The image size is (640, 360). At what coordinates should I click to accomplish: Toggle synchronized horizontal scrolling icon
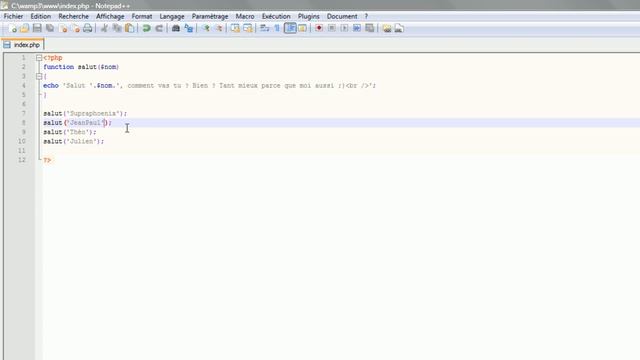pyautogui.click(x=248, y=28)
